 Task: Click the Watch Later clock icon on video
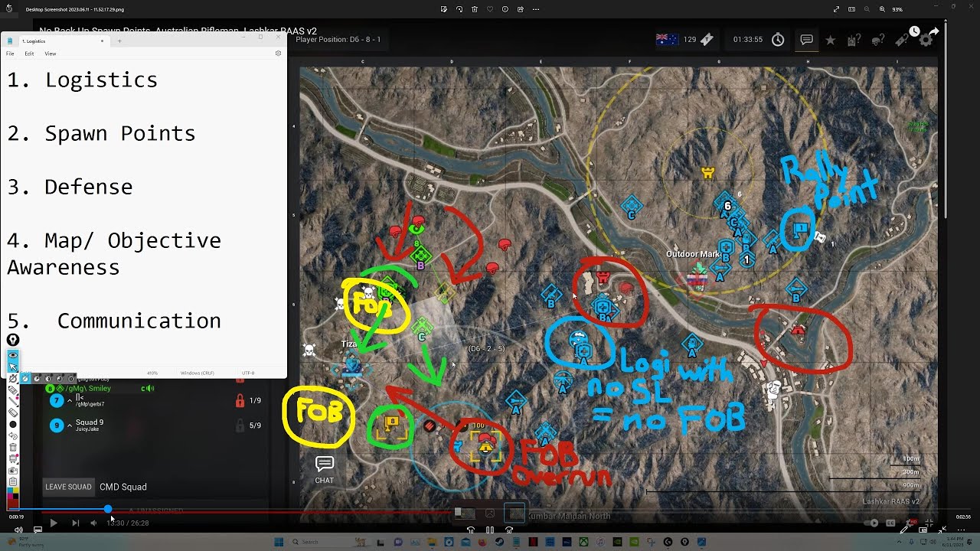click(914, 31)
